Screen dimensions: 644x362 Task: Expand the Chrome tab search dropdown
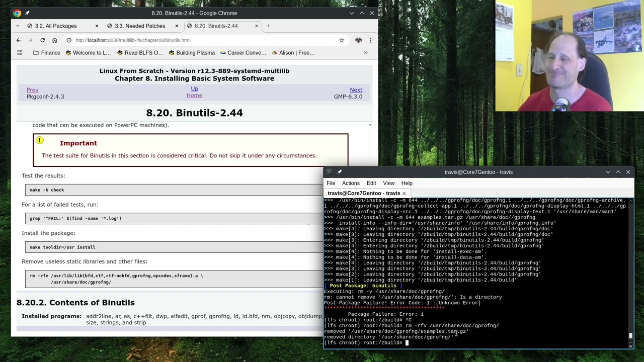[x=18, y=26]
